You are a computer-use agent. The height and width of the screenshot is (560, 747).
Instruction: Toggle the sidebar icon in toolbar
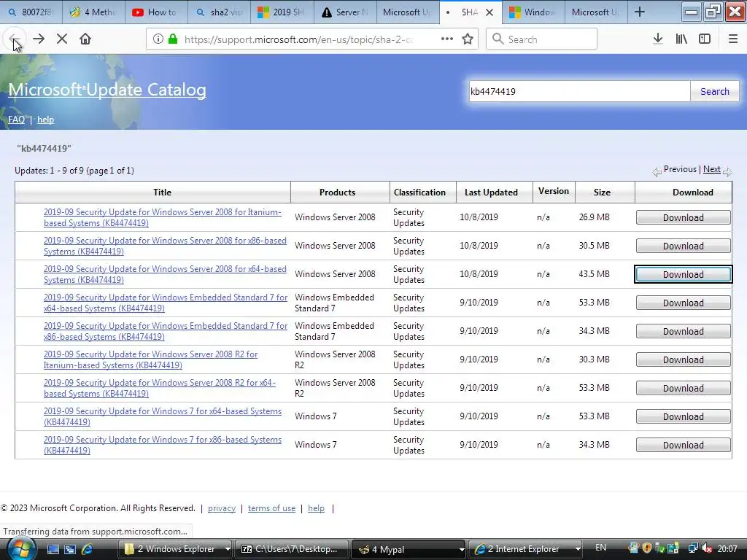705,39
